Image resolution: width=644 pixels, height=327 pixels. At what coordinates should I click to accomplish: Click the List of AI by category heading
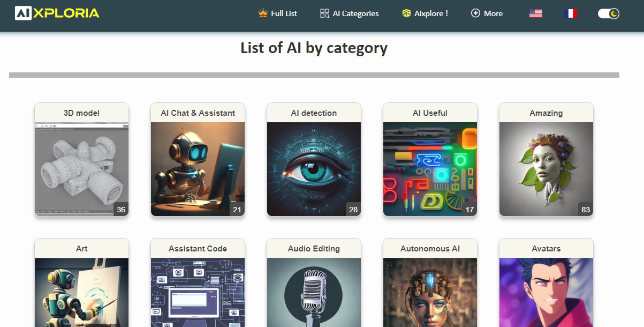pos(314,48)
